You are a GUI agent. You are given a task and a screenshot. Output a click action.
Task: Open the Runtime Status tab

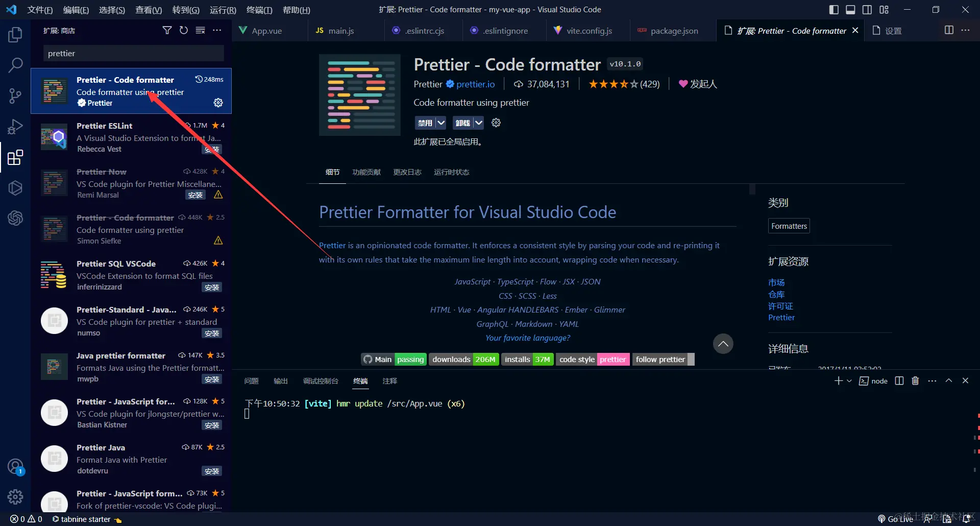point(452,172)
